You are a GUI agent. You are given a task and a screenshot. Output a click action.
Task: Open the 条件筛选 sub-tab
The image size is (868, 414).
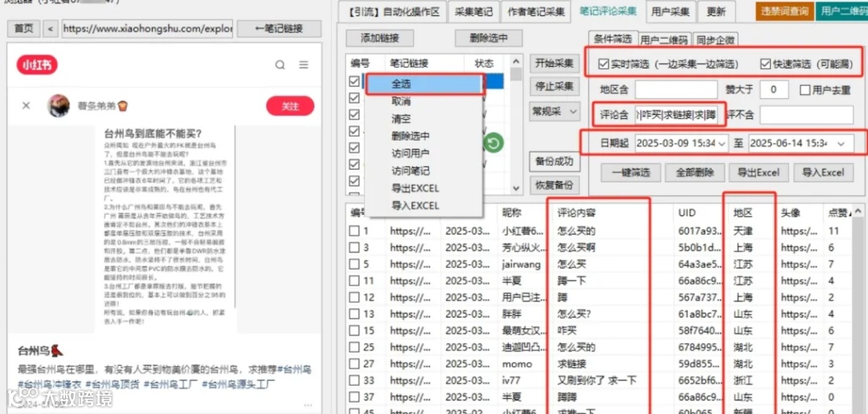pyautogui.click(x=612, y=39)
